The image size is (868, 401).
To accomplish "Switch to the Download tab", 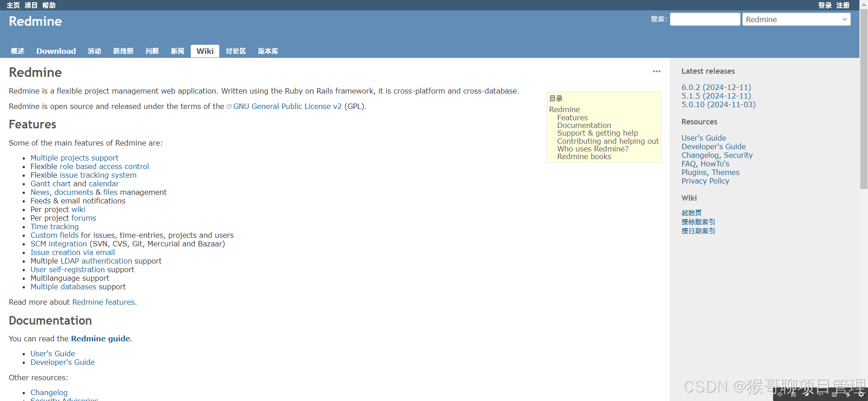I will pyautogui.click(x=56, y=51).
